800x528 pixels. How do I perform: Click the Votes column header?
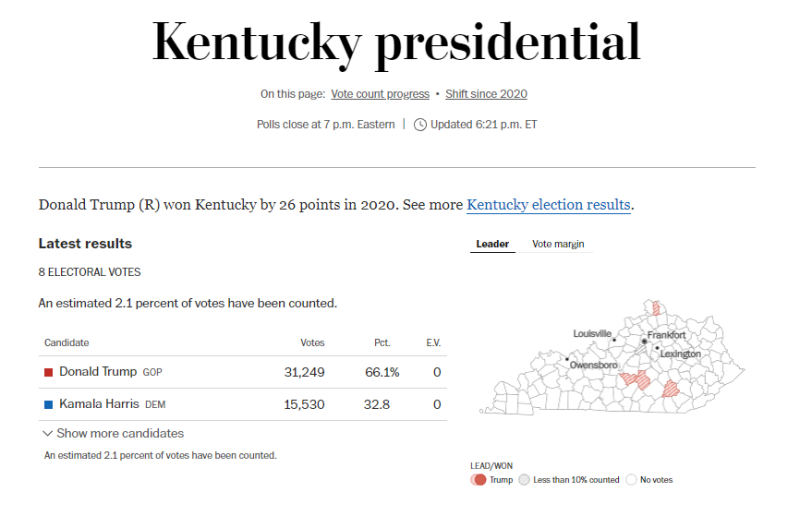click(x=312, y=343)
